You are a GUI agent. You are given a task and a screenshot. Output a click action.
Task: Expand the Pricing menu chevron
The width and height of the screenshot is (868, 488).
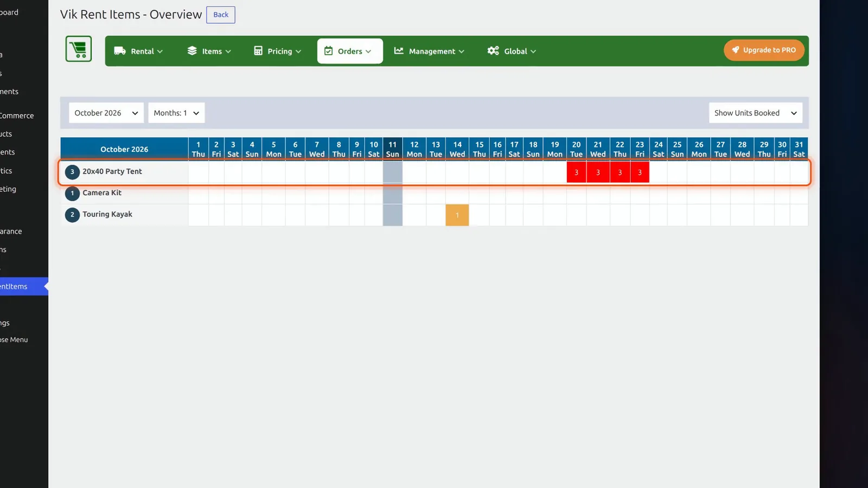click(x=298, y=52)
